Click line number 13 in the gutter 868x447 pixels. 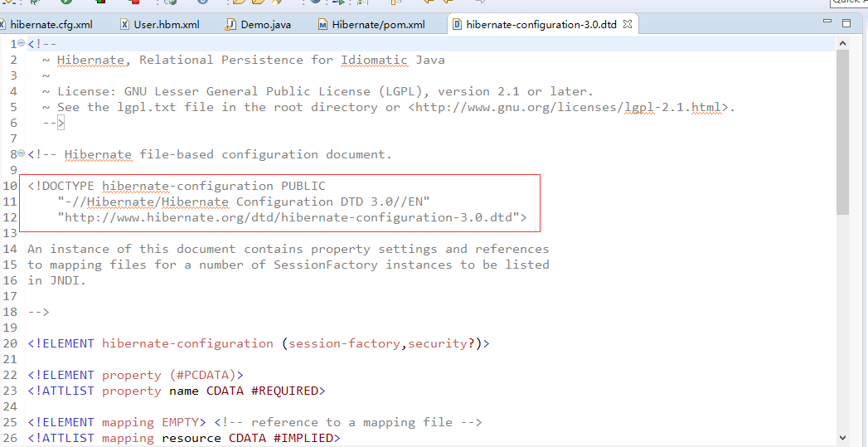[10, 233]
